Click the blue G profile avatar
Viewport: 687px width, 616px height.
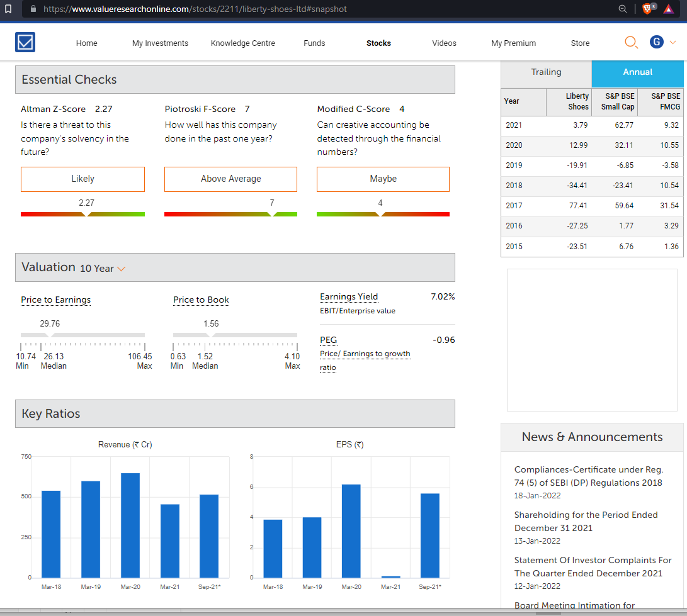coord(656,42)
